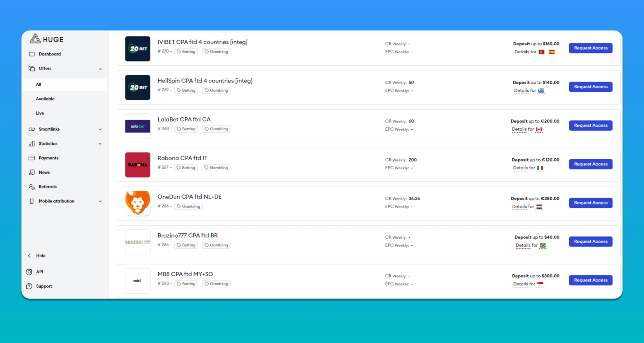Open the OneDun CPA ftd NL+DE offer title
644x343 pixels.
(189, 197)
